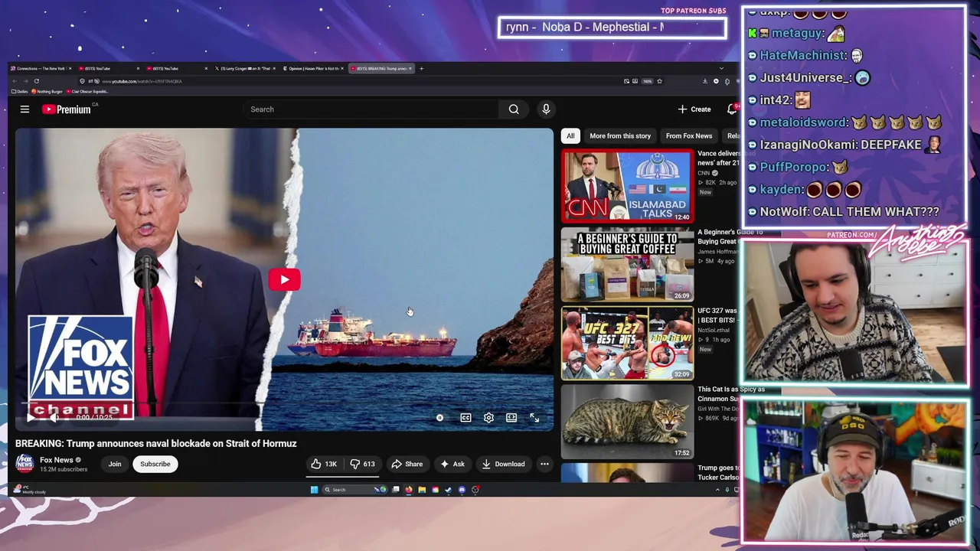This screenshot has height=551, width=980.
Task: Click Vance delivers news video title
Action: click(718, 158)
